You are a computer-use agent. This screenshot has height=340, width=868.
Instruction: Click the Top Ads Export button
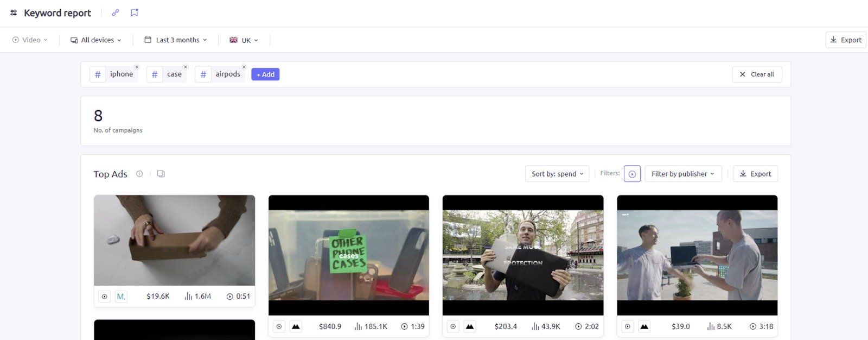[756, 174]
